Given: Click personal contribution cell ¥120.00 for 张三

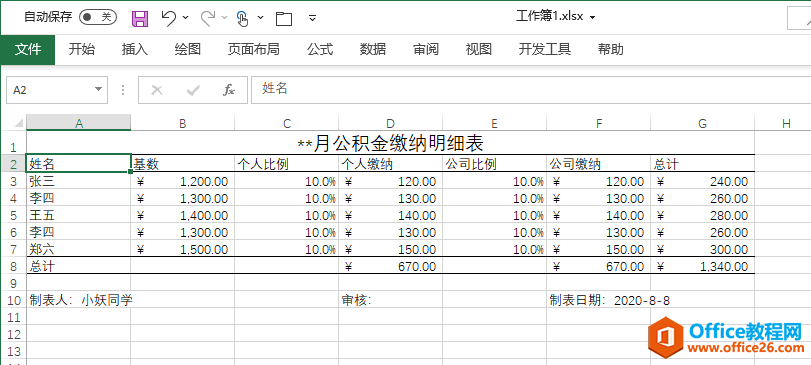Looking at the screenshot, I should point(391,181).
